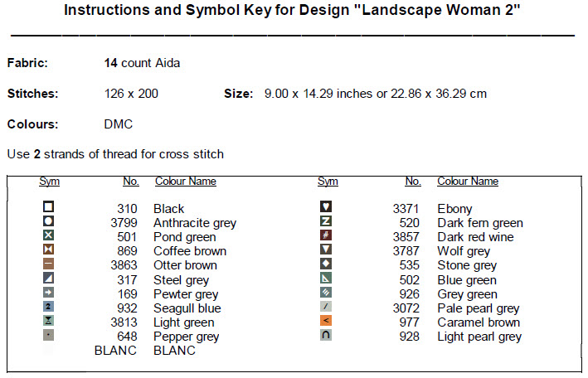
Task: Select the Coffee brown symbol icon
Action: coord(49,250)
